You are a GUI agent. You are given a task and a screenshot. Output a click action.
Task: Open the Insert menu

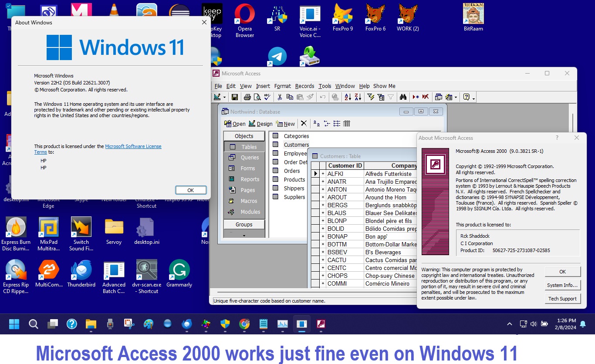click(263, 86)
